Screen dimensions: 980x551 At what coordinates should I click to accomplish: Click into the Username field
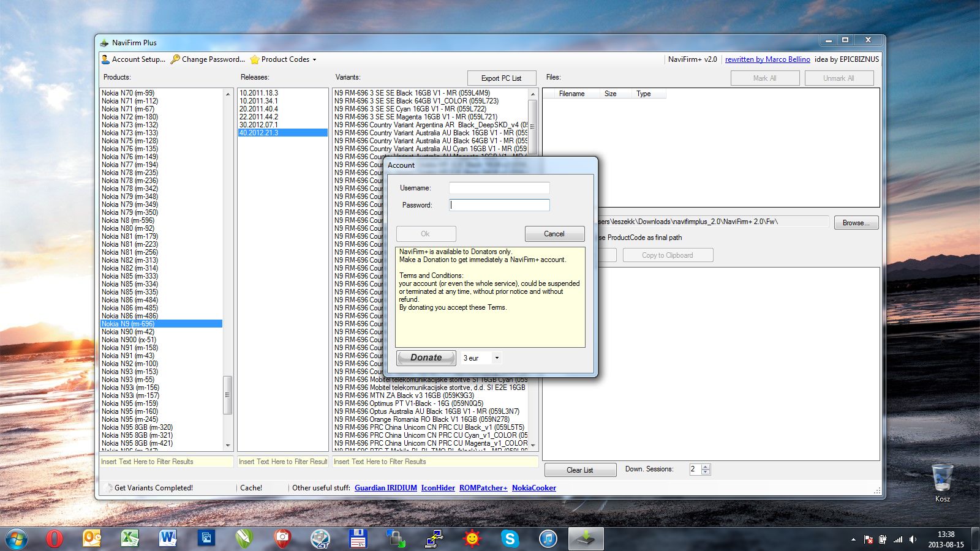499,188
